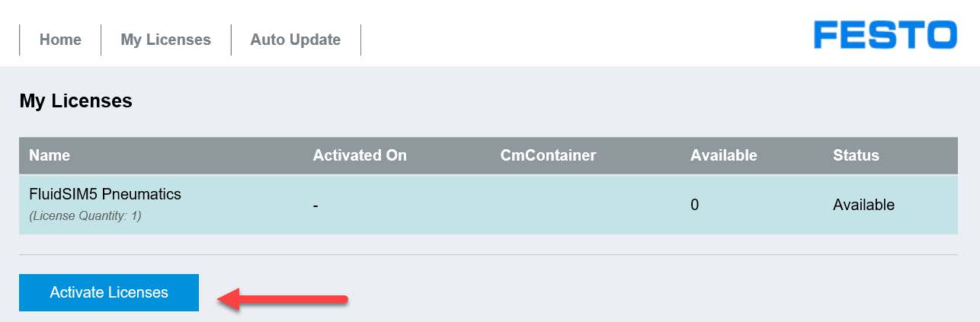Screen dimensions: 980x322
Task: Click the FESTO logo
Action: click(885, 35)
